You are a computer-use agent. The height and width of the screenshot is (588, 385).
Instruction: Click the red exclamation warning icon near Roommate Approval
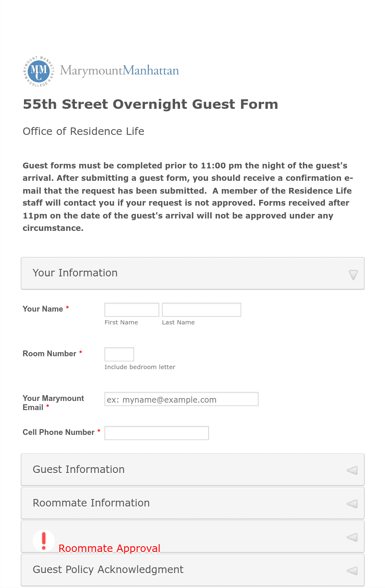pos(43,540)
